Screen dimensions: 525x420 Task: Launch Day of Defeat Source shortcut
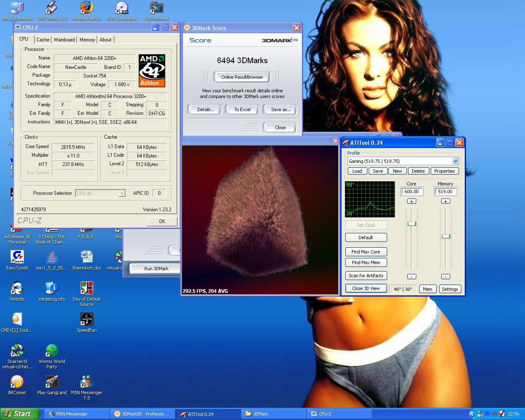click(87, 294)
